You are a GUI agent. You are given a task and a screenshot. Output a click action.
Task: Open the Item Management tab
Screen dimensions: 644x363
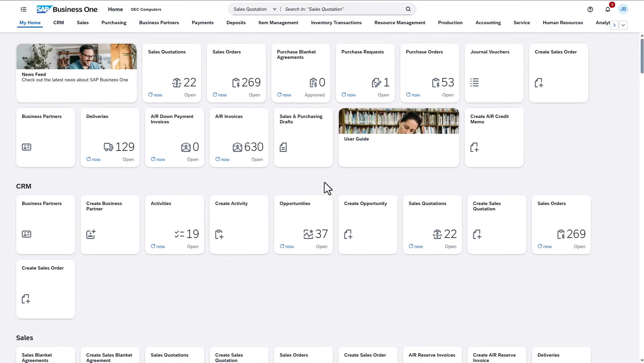click(x=278, y=23)
